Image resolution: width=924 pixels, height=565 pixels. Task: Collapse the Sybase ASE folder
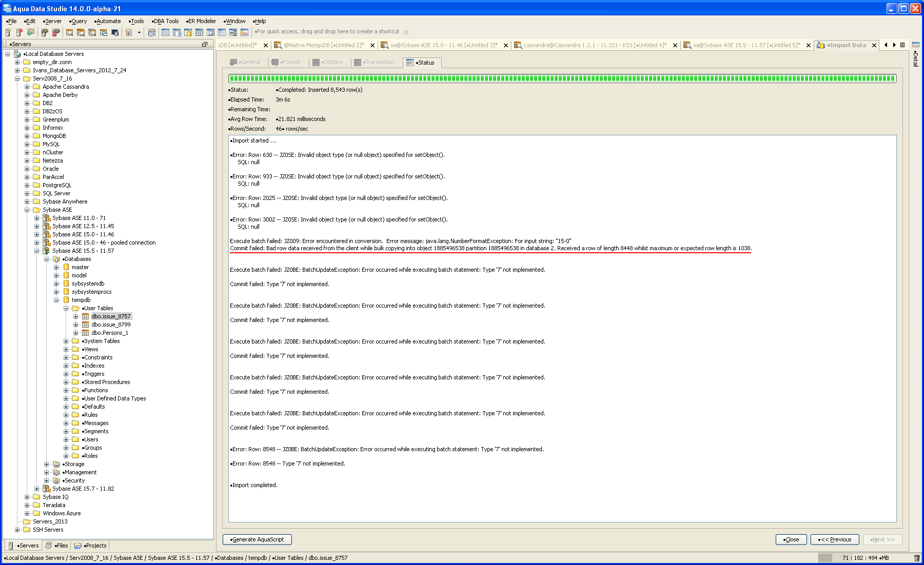[27, 210]
